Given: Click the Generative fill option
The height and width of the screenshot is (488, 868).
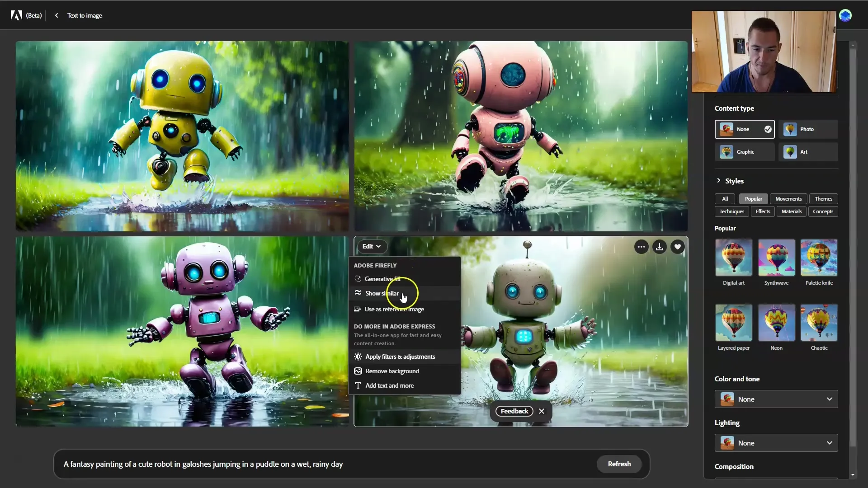Looking at the screenshot, I should [x=382, y=279].
